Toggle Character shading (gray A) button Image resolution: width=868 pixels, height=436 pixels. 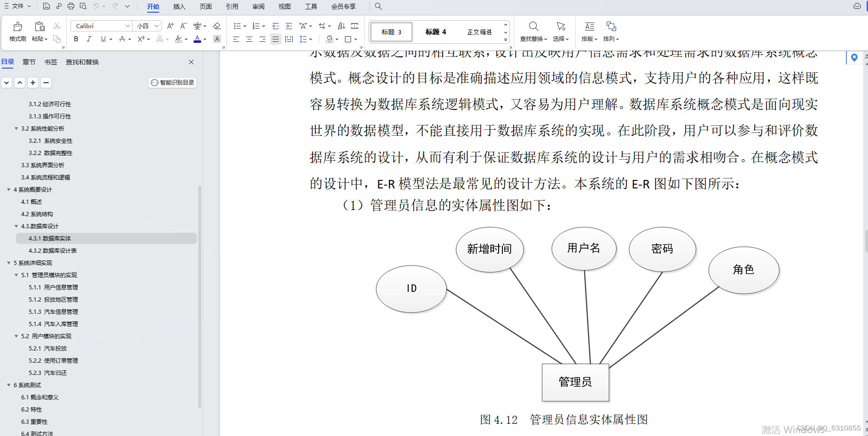point(217,39)
